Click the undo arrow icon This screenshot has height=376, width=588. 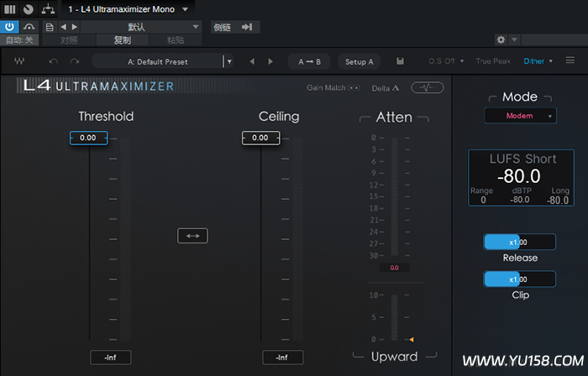click(x=54, y=61)
